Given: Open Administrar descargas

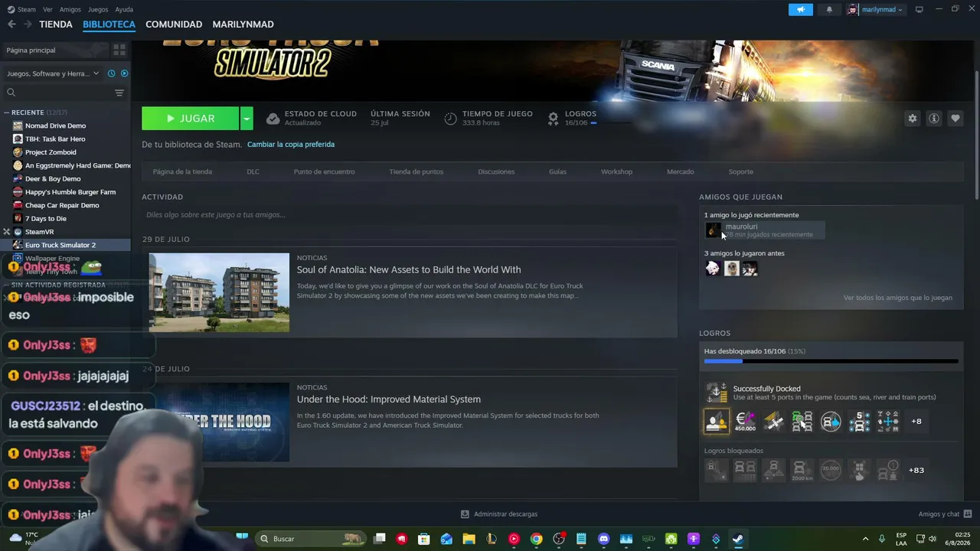Looking at the screenshot, I should pos(499,514).
